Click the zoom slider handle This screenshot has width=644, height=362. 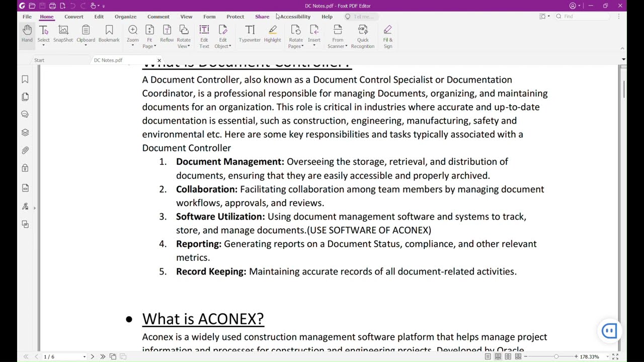tap(556, 356)
